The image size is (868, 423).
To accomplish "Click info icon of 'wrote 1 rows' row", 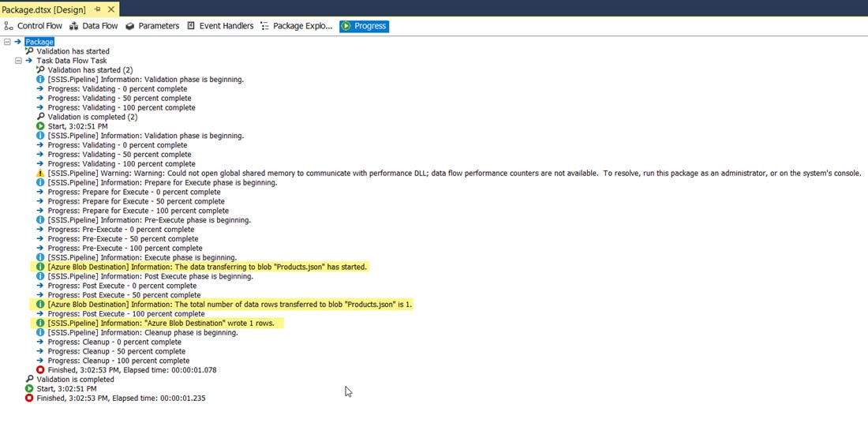I will pyautogui.click(x=40, y=323).
